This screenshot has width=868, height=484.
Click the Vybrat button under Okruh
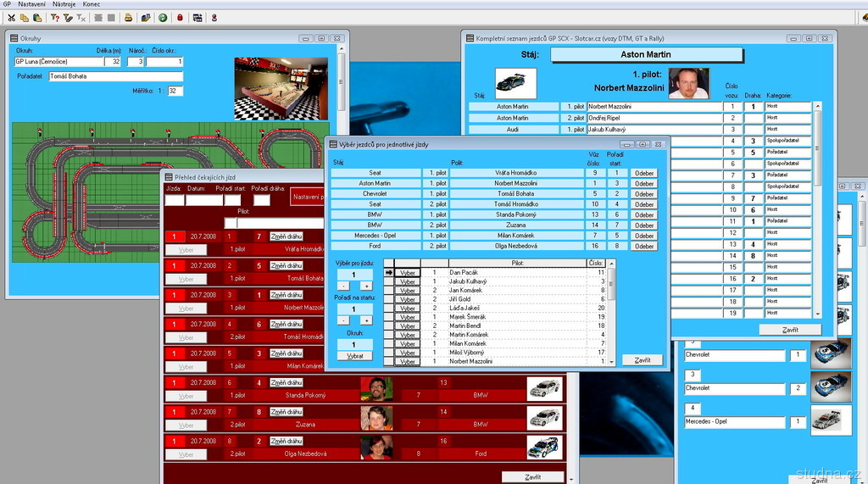click(355, 356)
